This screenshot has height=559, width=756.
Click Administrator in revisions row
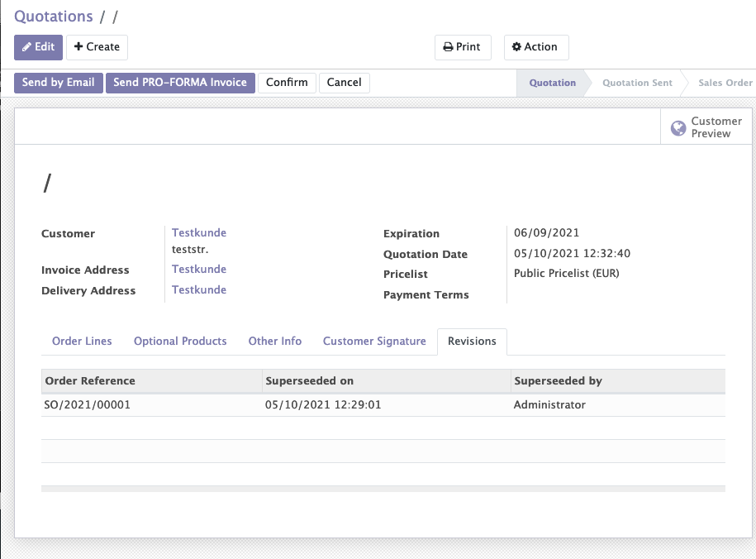pyautogui.click(x=549, y=404)
